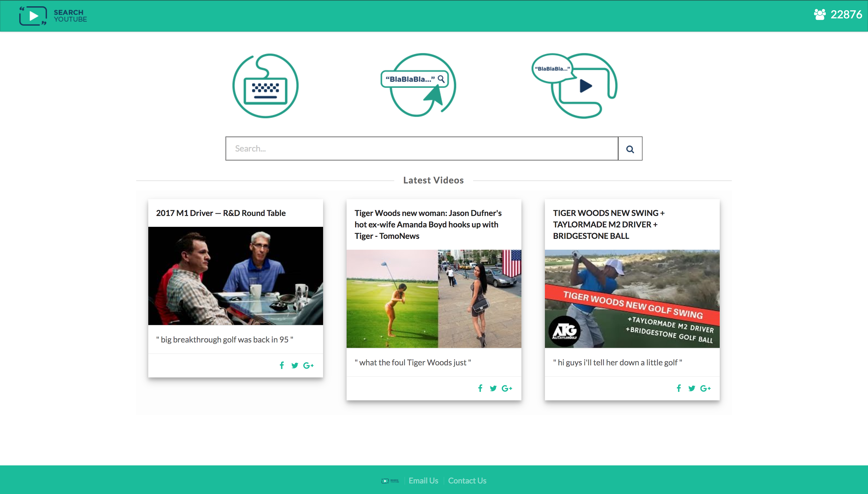Image resolution: width=868 pixels, height=494 pixels.
Task: Share Tiger Woods new swing on Google Plus
Action: [705, 388]
